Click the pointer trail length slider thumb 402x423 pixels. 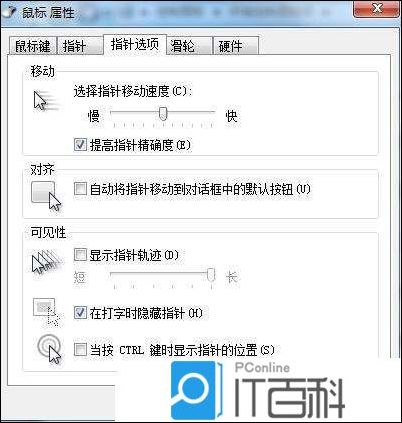211,274
